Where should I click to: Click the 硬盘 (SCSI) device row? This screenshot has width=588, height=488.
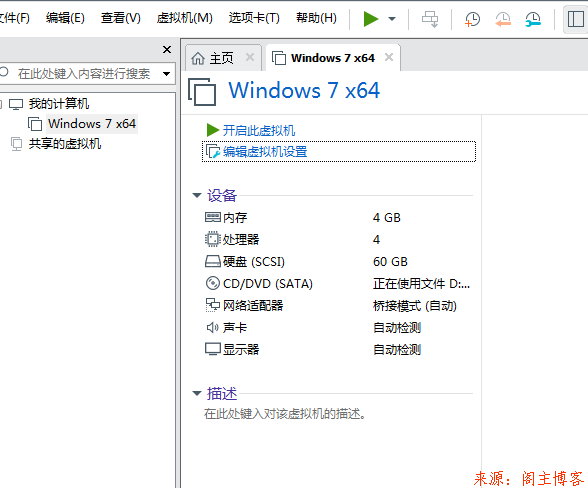[x=339, y=261]
